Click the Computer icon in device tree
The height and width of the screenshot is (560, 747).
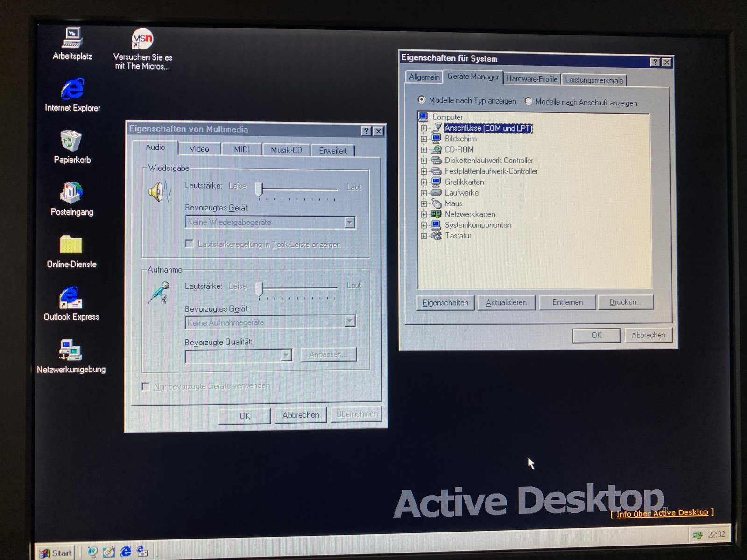(x=423, y=117)
